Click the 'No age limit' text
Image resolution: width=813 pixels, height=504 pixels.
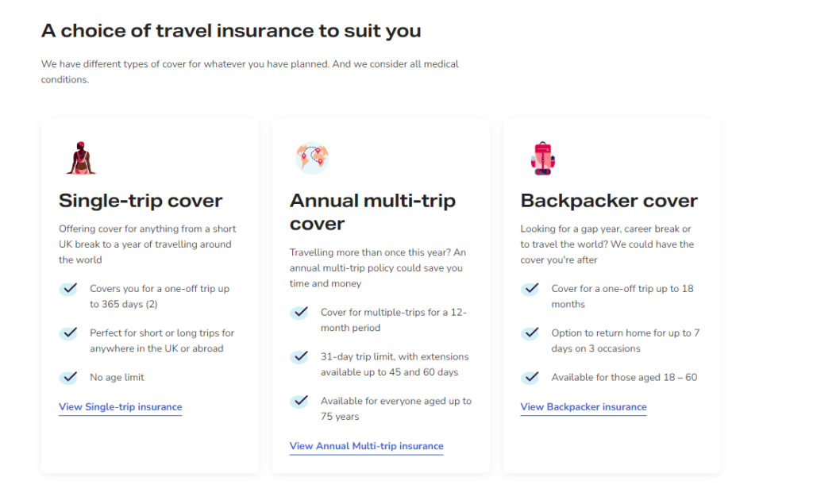pyautogui.click(x=118, y=378)
